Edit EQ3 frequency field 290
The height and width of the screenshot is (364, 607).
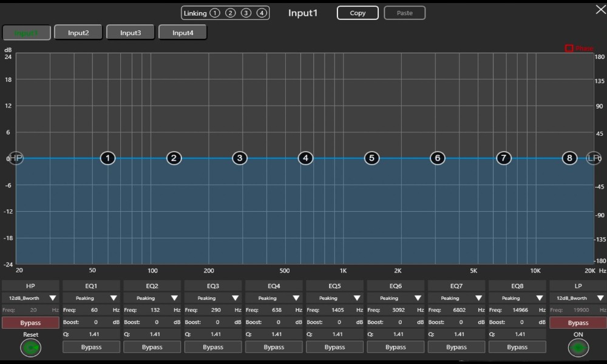point(215,310)
